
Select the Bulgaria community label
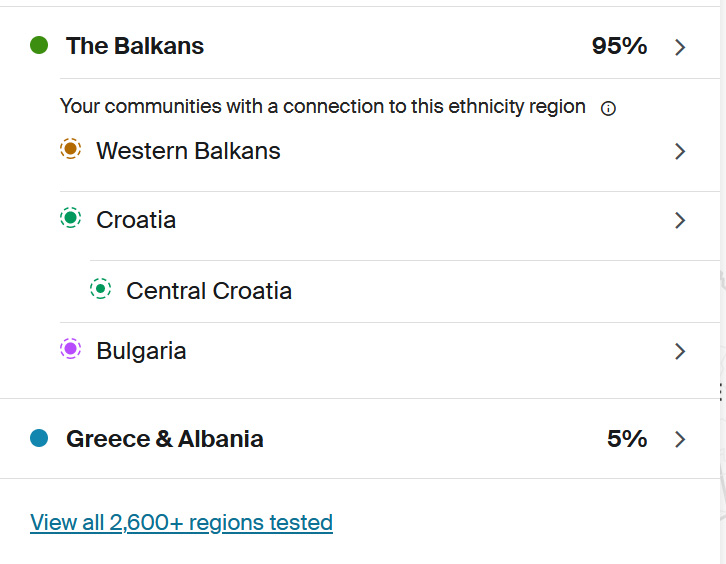pos(141,351)
